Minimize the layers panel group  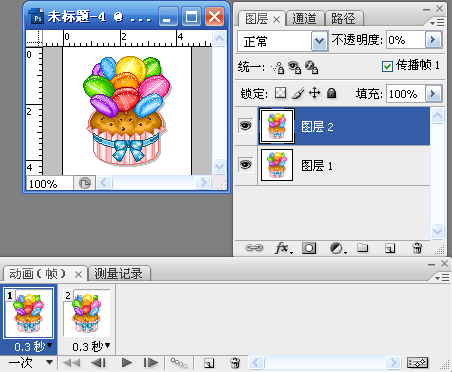tap(427, 9)
